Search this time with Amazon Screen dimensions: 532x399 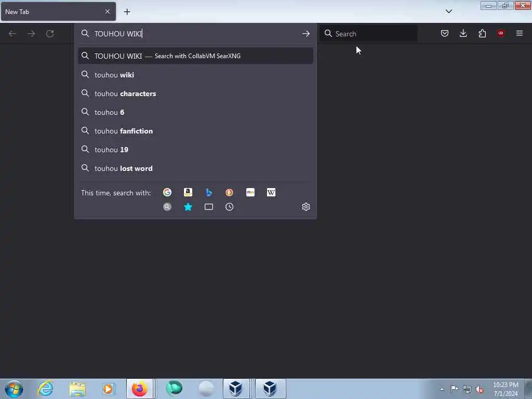[x=188, y=192]
